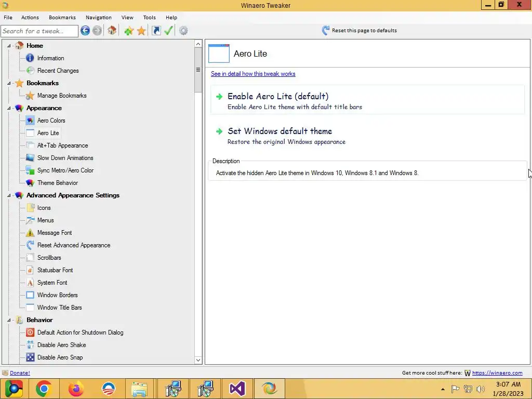Open the Navigation menu
The height and width of the screenshot is (399, 532).
point(98,17)
